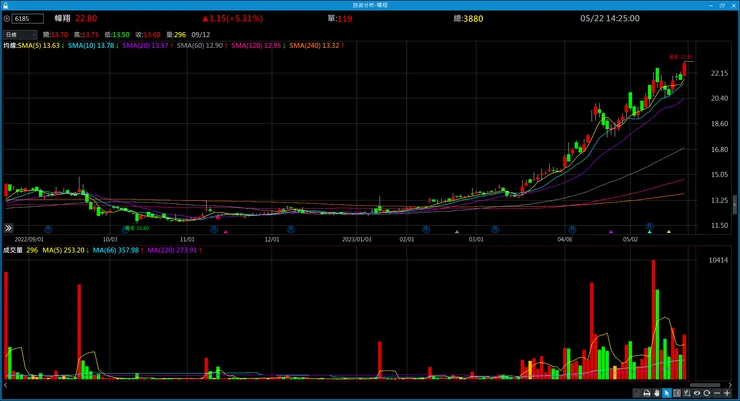The width and height of the screenshot is (740, 401).
Task: Click the lock icon in title bar
Action: (5, 5)
